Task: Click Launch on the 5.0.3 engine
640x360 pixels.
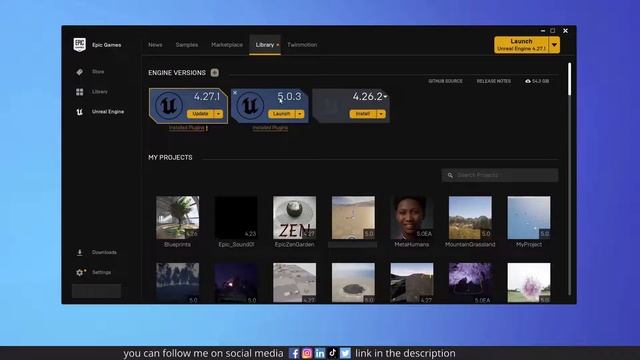Action: [x=281, y=114]
